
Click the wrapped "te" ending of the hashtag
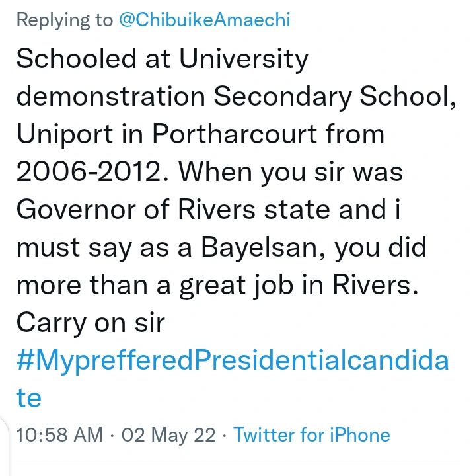pyautogui.click(x=28, y=398)
